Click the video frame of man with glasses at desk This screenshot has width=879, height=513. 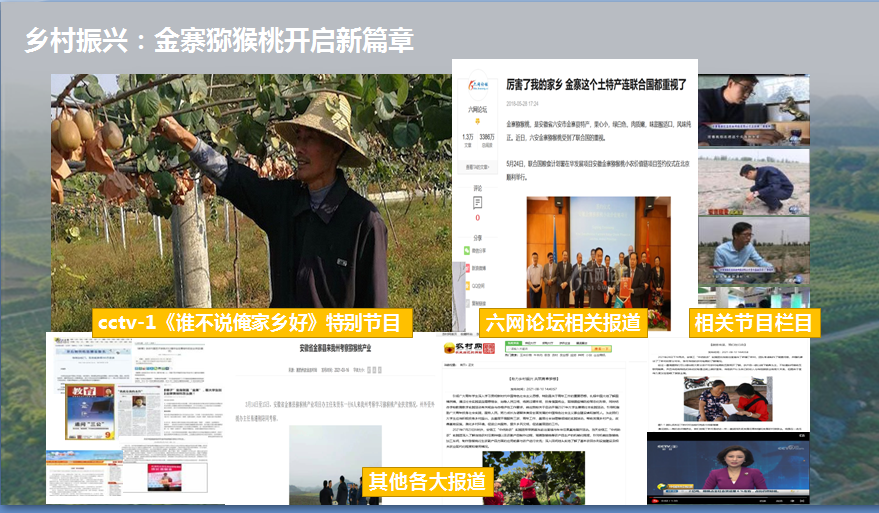click(x=753, y=110)
